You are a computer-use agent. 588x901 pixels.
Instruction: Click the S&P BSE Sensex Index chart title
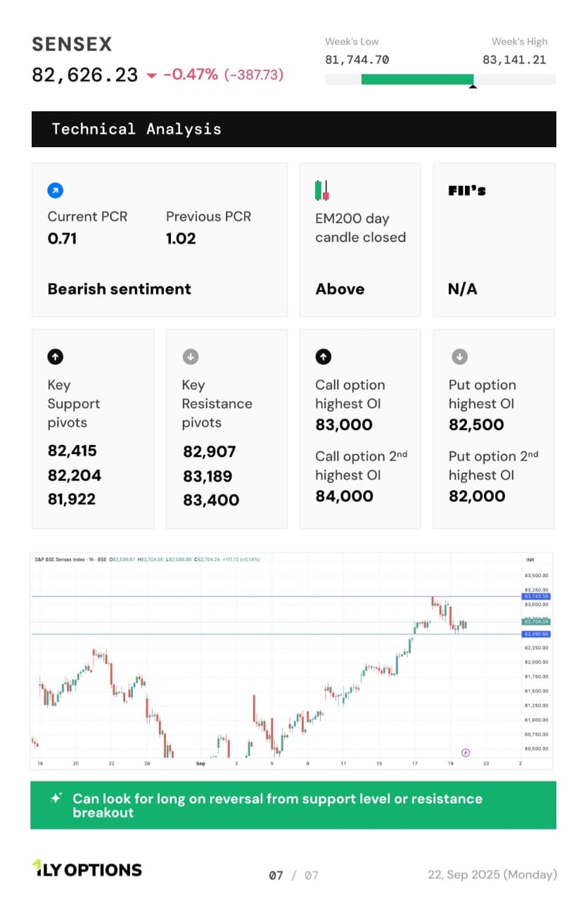pos(70,560)
